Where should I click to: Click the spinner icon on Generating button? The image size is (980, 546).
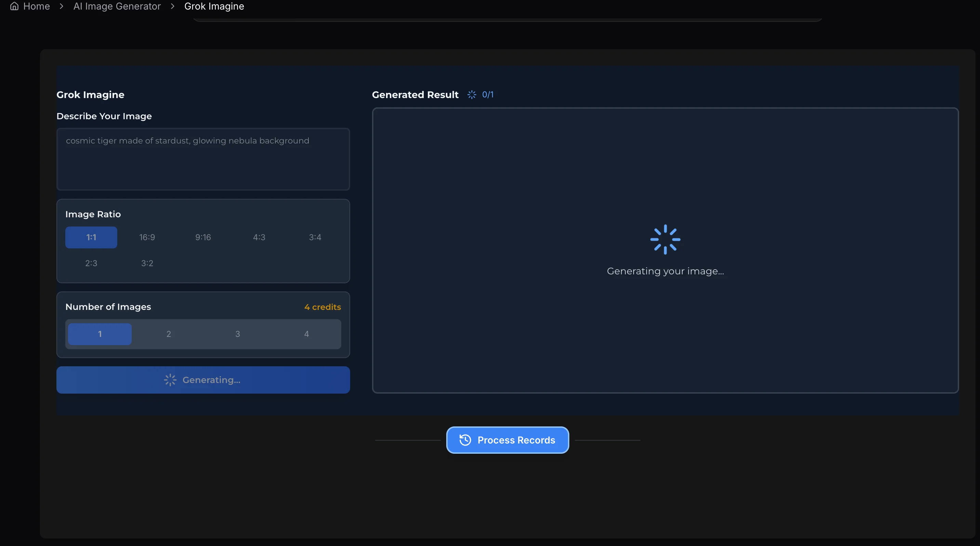170,380
